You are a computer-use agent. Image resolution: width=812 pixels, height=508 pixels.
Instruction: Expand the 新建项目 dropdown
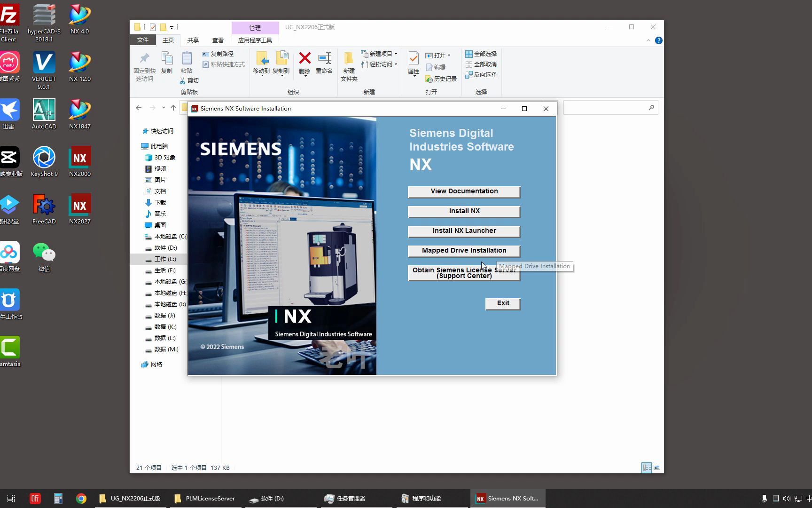(x=396, y=54)
